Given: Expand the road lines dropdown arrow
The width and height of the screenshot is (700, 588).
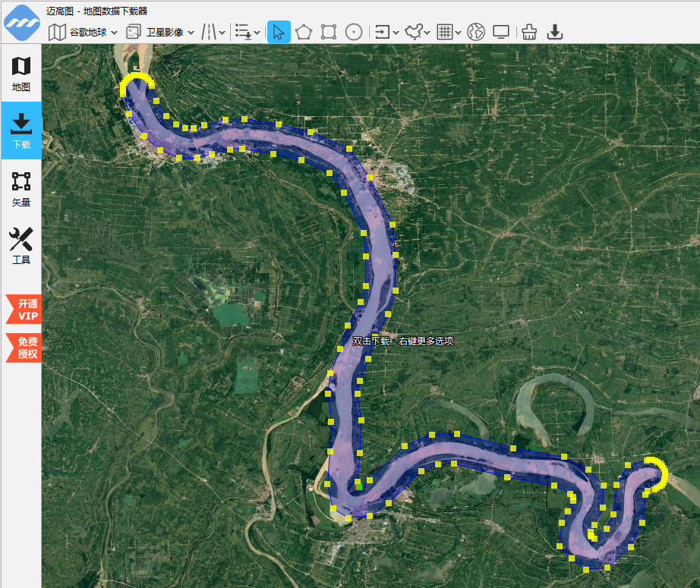Looking at the screenshot, I should click(222, 33).
